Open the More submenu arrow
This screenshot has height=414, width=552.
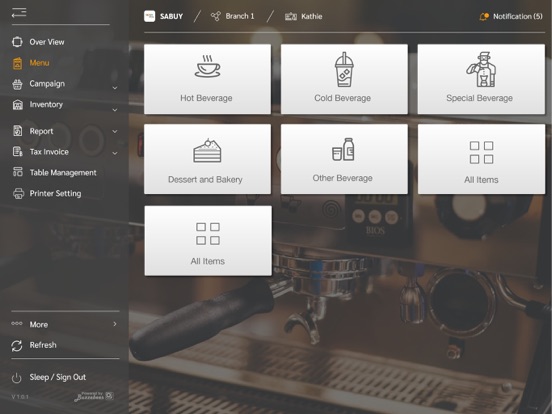pyautogui.click(x=115, y=324)
